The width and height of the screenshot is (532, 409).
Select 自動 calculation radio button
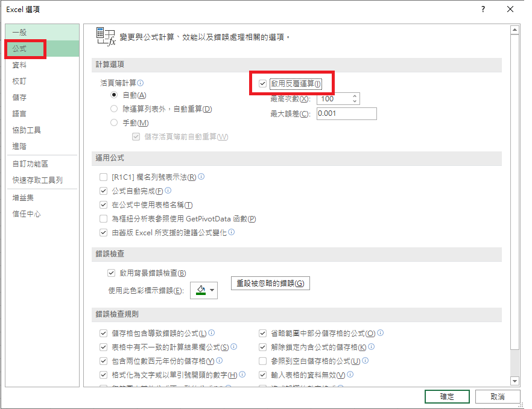pos(114,95)
